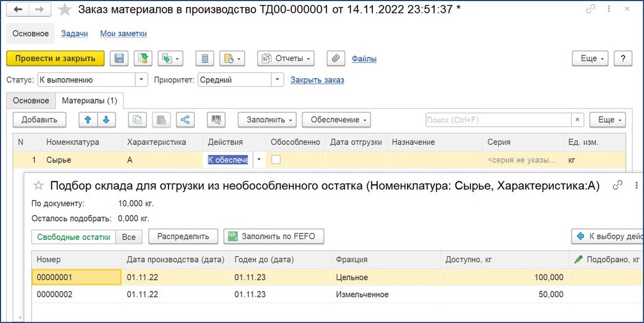644x323 pixels.
Task: Add document to favorites with the star
Action: pyautogui.click(x=65, y=10)
